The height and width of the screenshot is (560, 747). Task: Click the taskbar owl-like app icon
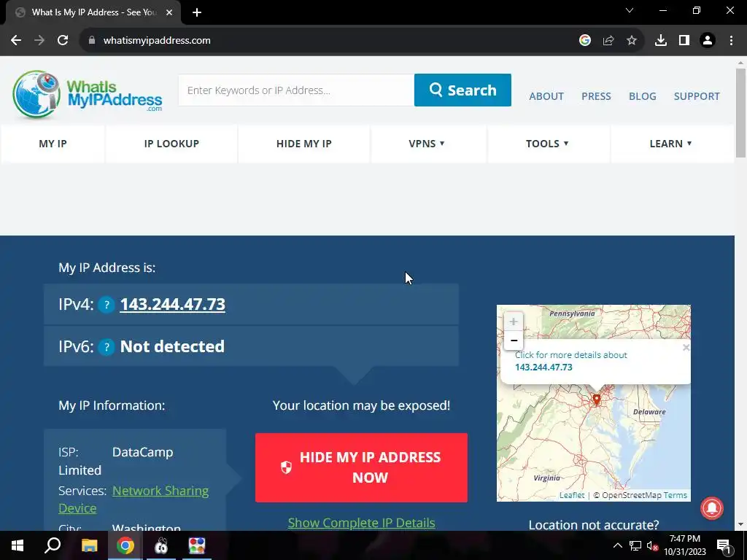pos(161,545)
